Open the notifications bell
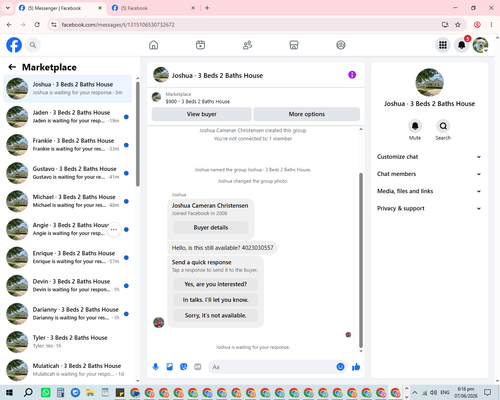 [x=461, y=45]
